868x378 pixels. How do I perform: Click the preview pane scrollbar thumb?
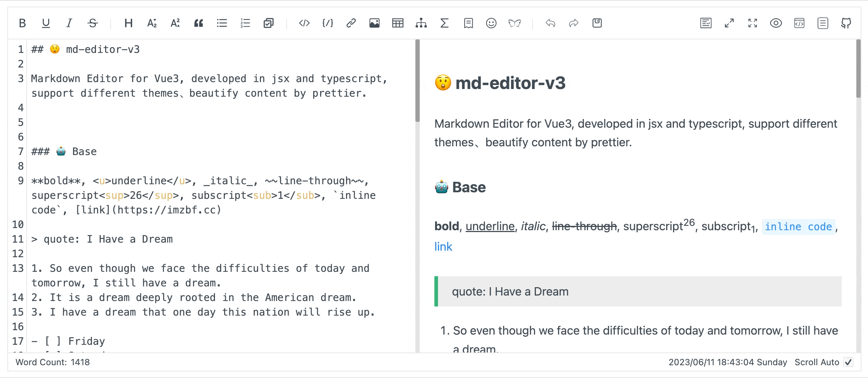pos(859,69)
